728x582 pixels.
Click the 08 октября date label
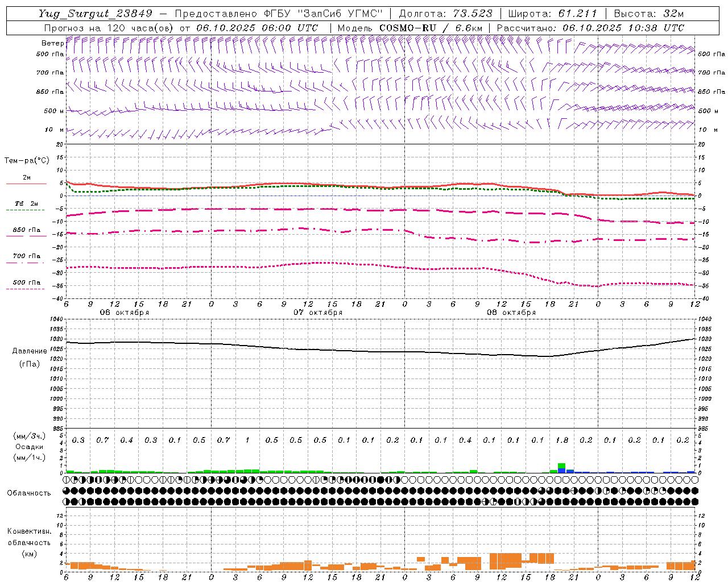click(511, 313)
